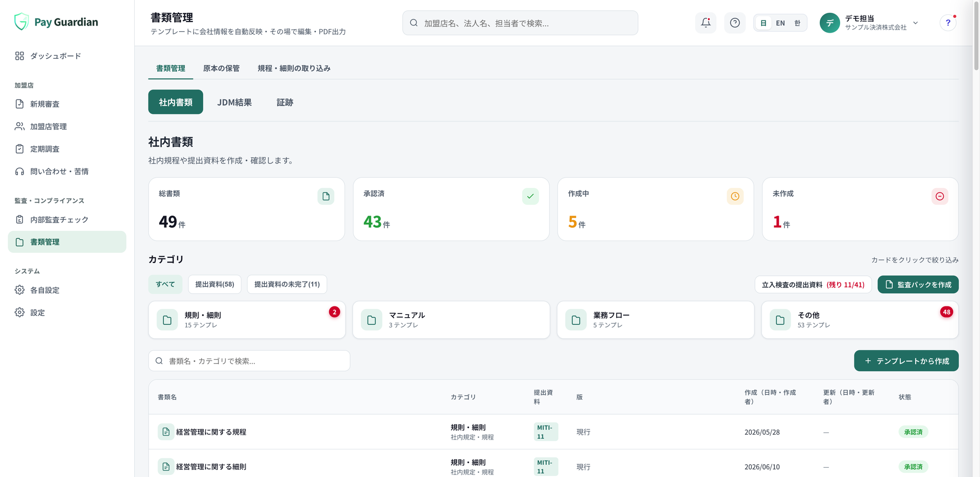Switch to the 証跡 sub-tab
This screenshot has width=980, height=477.
point(285,102)
